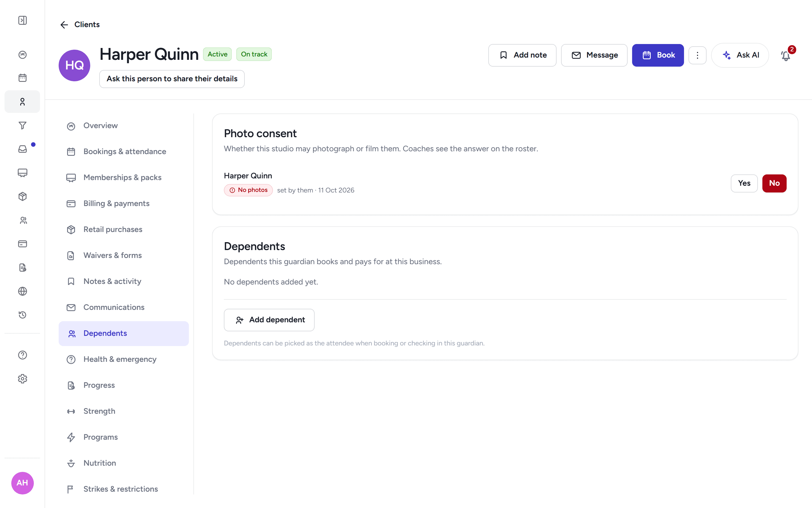Image resolution: width=812 pixels, height=508 pixels.
Task: Open the inbox icon with blue dot
Action: click(x=23, y=149)
